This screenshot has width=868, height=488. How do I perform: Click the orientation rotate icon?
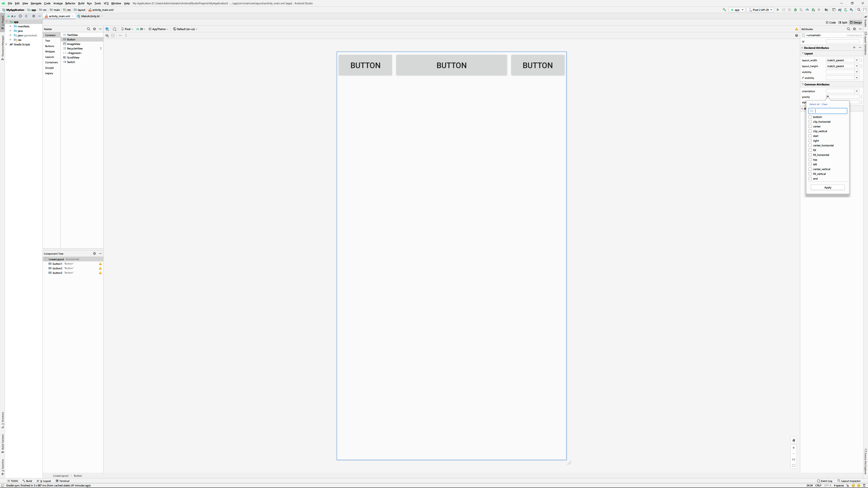[115, 29]
